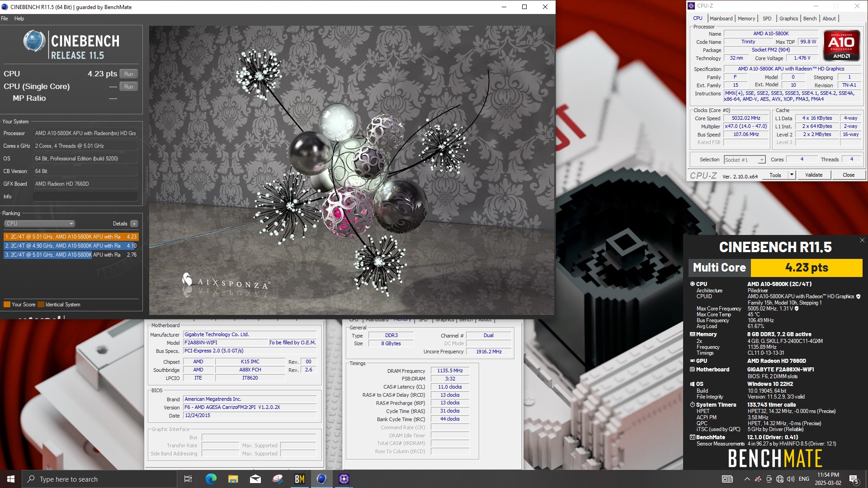Open the Mail app from the taskbar

pyautogui.click(x=255, y=479)
